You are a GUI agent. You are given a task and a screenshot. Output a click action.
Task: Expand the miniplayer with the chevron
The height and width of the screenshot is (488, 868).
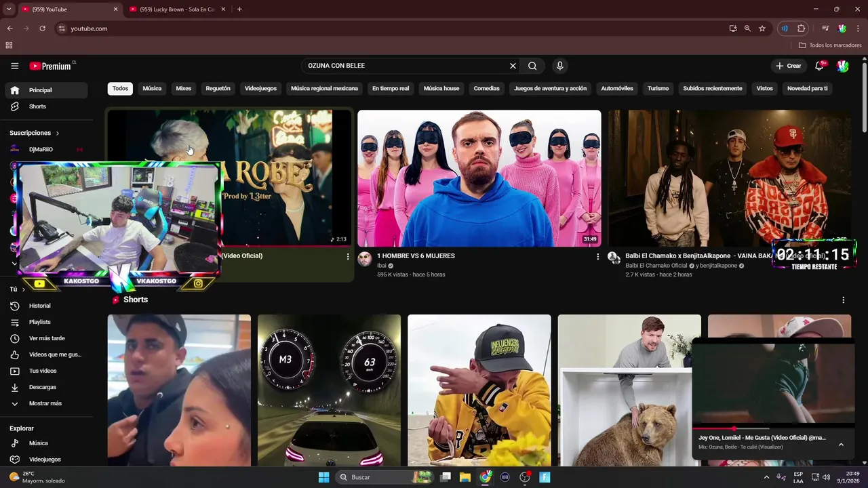[x=841, y=445]
